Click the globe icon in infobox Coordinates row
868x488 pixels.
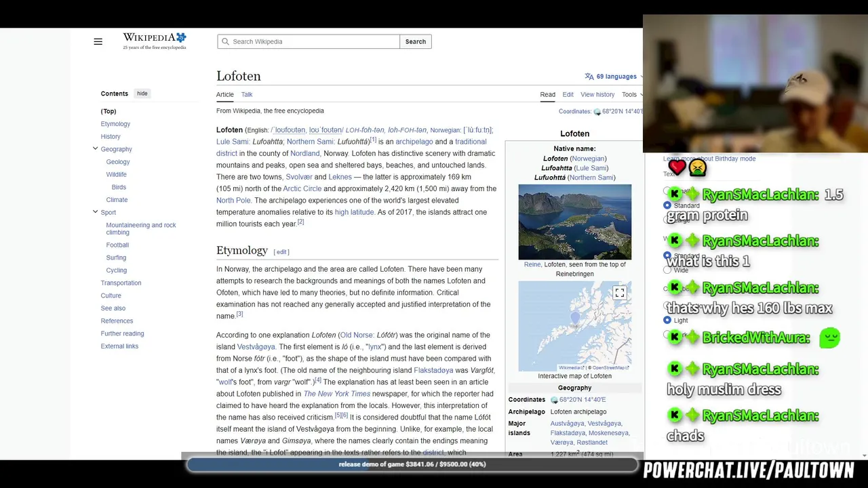pyautogui.click(x=554, y=400)
